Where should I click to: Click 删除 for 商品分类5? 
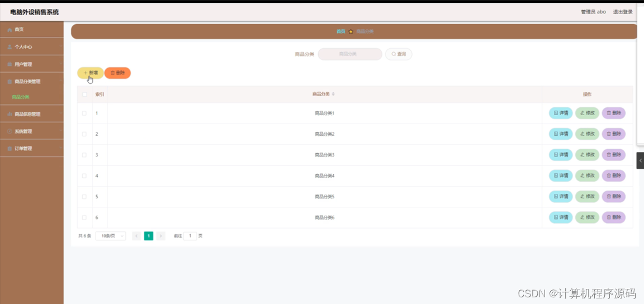point(614,197)
